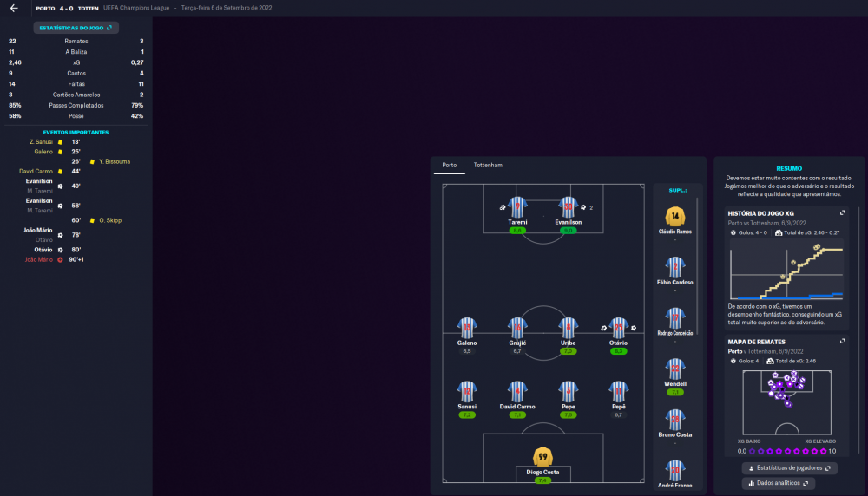Select Grujić's shirt on the pitch
Image resolution: width=868 pixels, height=496 pixels.
517,328
